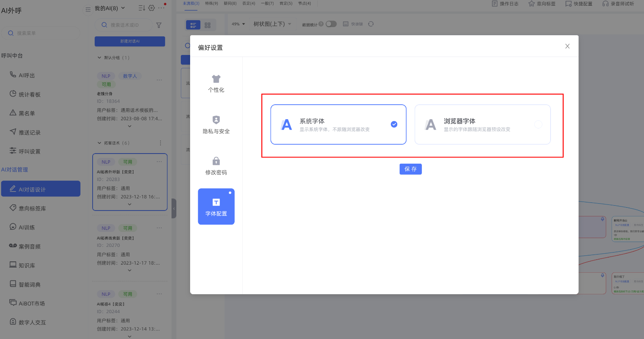Click the sort order icon near 我的AI

pyautogui.click(x=142, y=8)
